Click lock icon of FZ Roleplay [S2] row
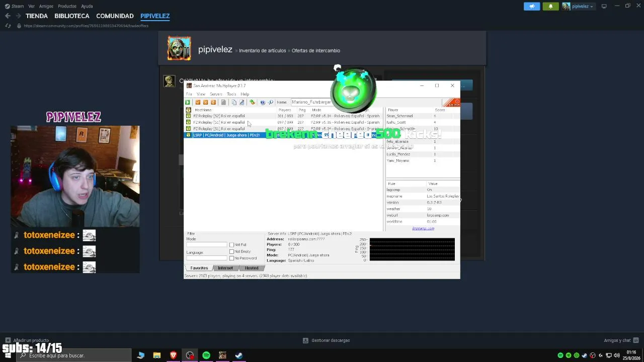644x362 pixels. point(188,116)
